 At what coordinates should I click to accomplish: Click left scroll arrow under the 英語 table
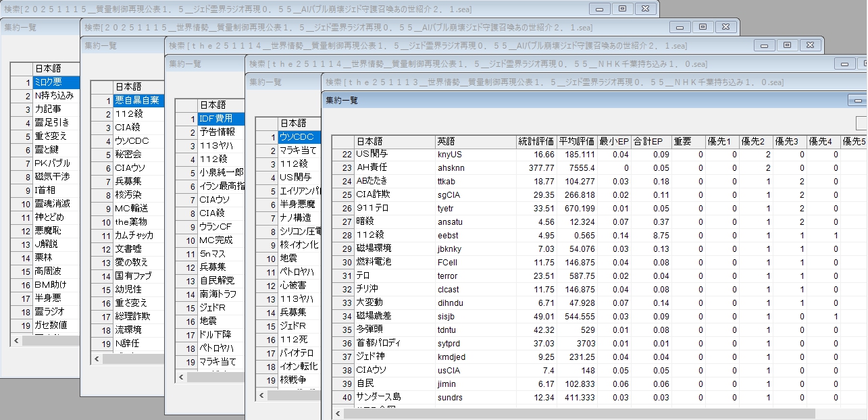[x=338, y=413]
